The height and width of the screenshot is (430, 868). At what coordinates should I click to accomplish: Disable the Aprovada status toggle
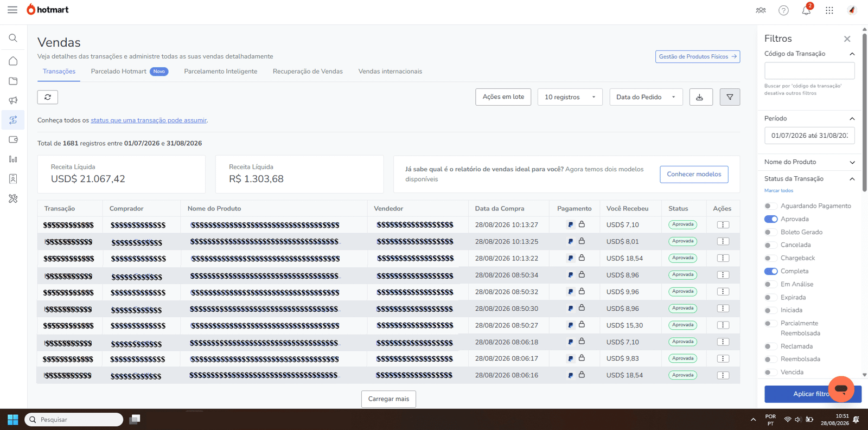[x=770, y=219]
